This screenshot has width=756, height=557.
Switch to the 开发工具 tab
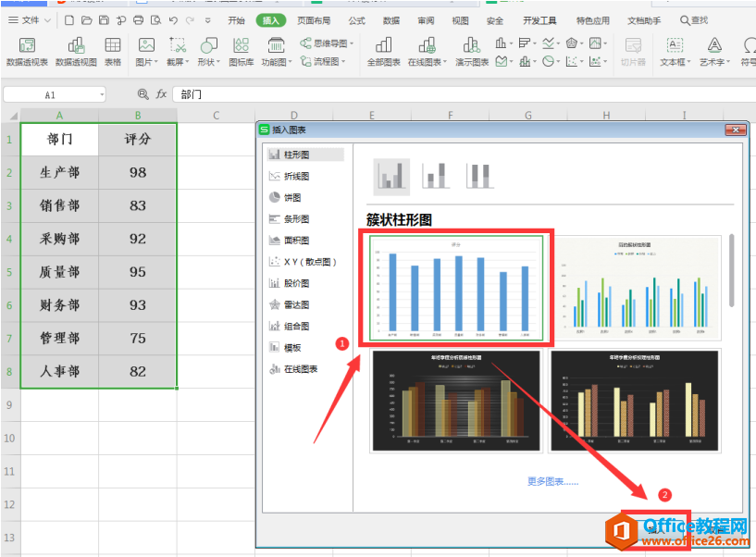click(x=539, y=20)
